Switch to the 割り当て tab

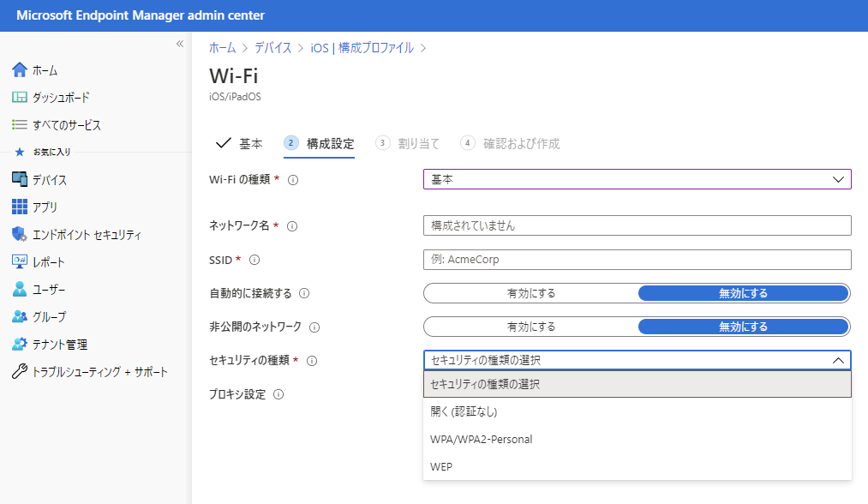[407, 143]
